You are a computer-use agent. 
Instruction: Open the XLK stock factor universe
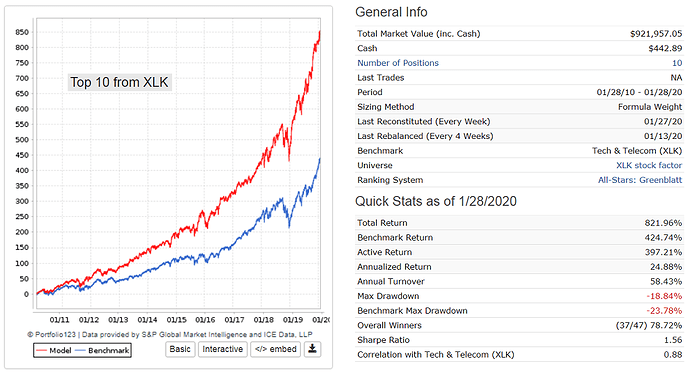point(649,165)
